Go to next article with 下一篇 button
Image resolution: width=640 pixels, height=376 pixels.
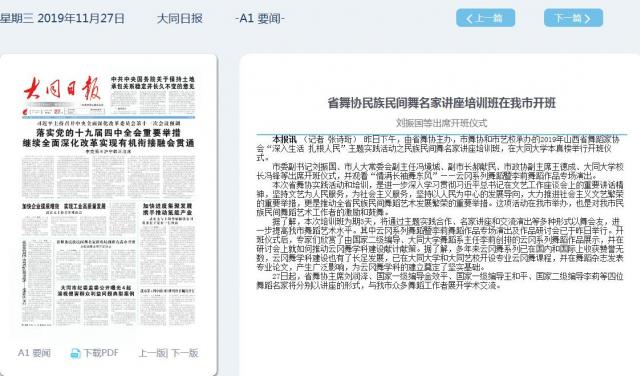click(573, 18)
